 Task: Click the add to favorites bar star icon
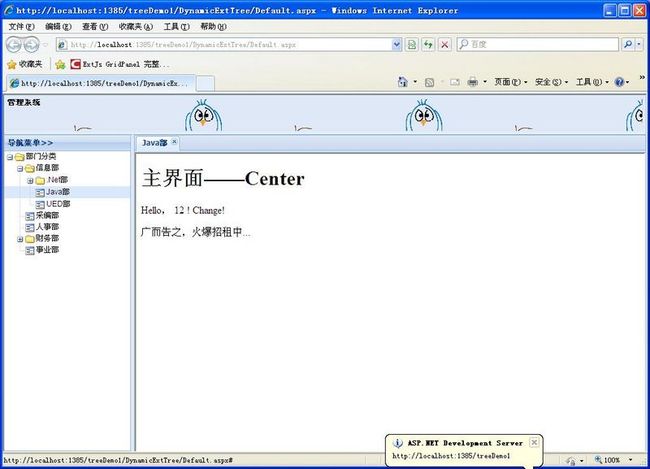coord(60,64)
